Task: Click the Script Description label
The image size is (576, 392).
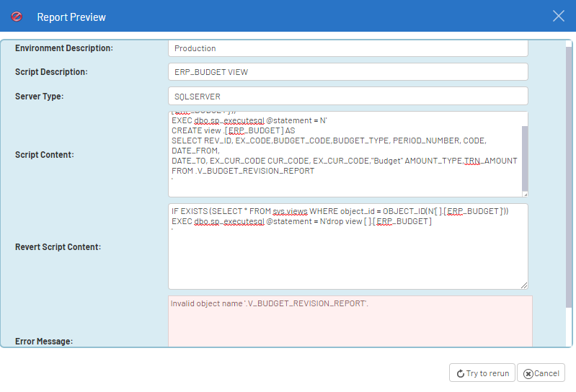Action: click(x=51, y=72)
